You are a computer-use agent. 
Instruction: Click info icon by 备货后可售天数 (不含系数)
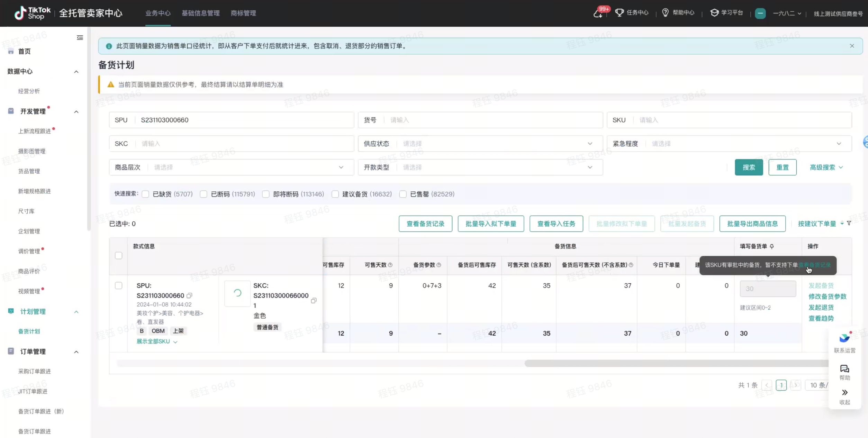click(631, 265)
